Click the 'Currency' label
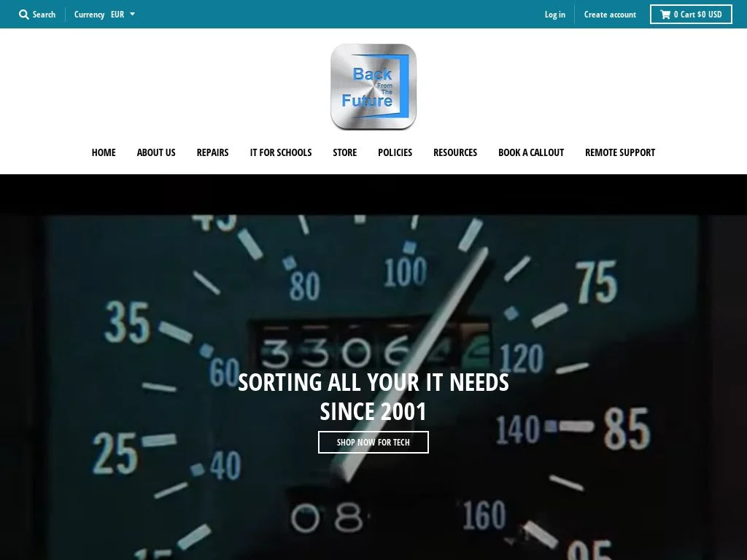 coord(89,15)
